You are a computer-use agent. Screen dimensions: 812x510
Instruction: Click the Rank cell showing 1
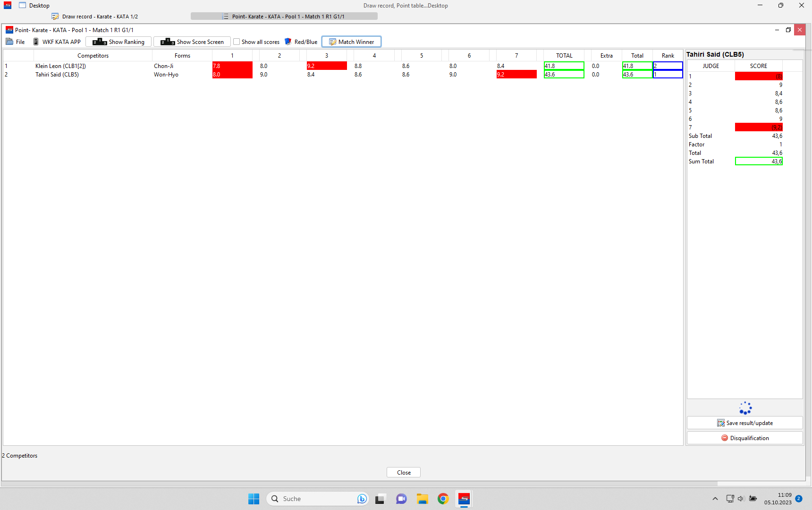tap(668, 75)
